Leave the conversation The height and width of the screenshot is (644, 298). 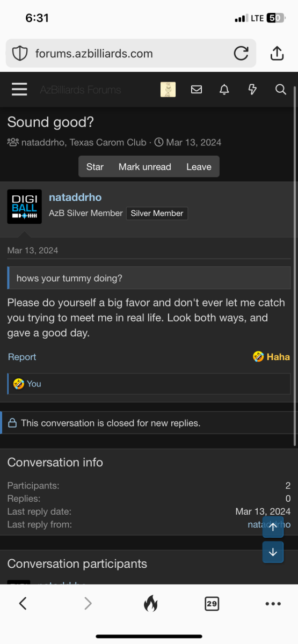pyautogui.click(x=199, y=166)
